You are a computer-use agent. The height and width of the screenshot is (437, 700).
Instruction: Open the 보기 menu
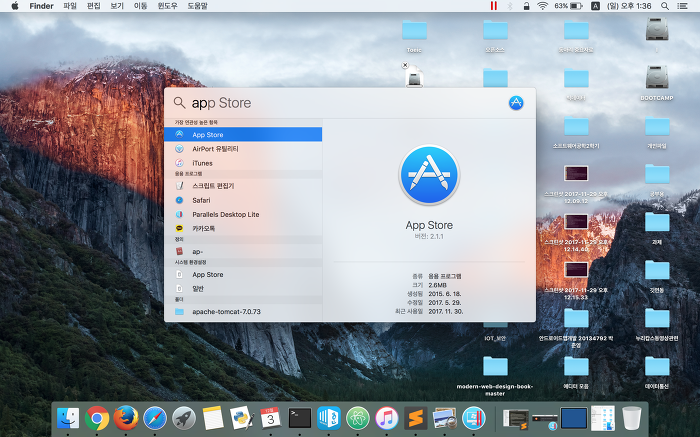click(117, 6)
